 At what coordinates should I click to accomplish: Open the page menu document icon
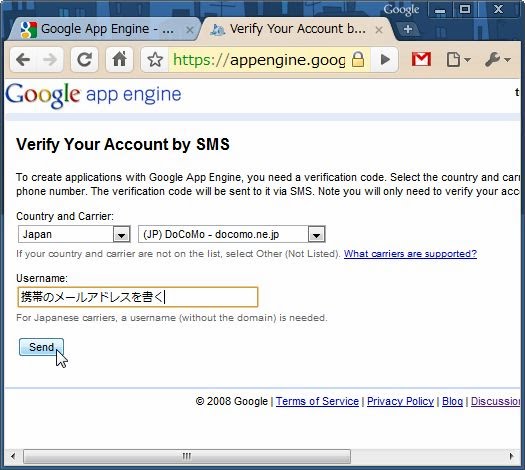pyautogui.click(x=458, y=60)
